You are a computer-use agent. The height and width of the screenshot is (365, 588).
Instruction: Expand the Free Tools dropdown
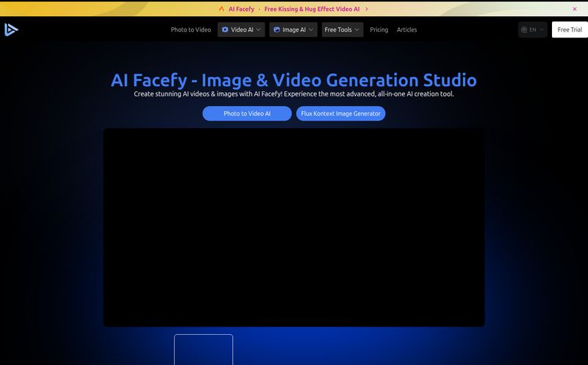[x=343, y=29]
